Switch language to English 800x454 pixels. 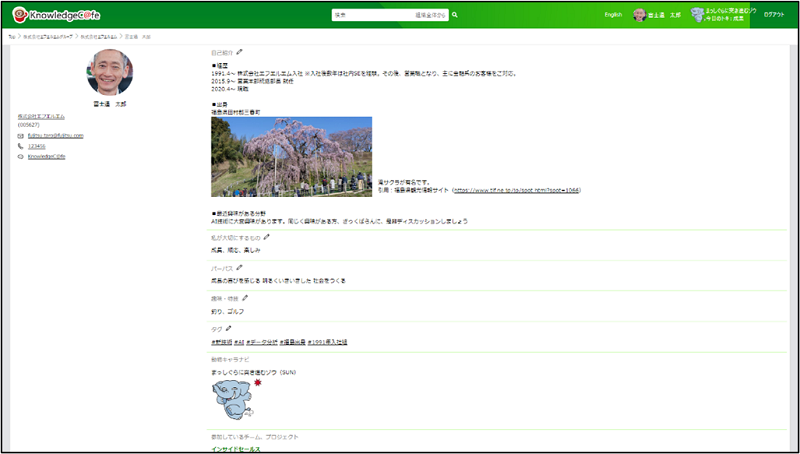click(x=613, y=16)
